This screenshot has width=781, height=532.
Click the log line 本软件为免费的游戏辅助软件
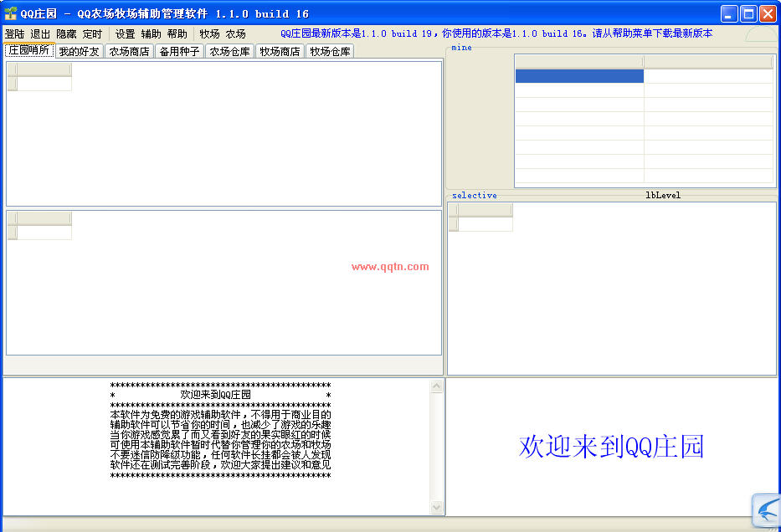pyautogui.click(x=221, y=415)
